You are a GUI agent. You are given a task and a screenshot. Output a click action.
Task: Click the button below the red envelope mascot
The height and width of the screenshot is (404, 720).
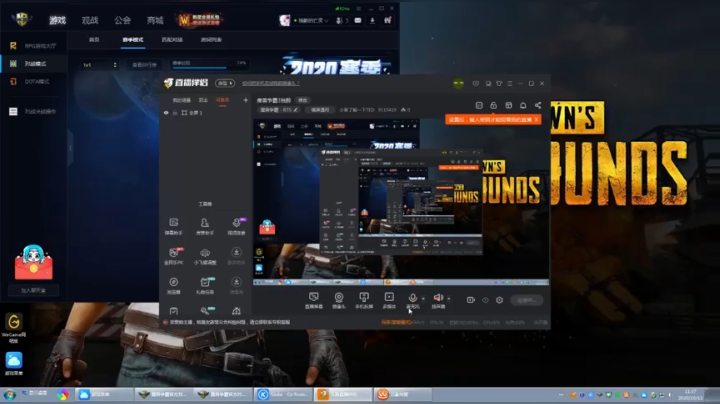click(34, 291)
